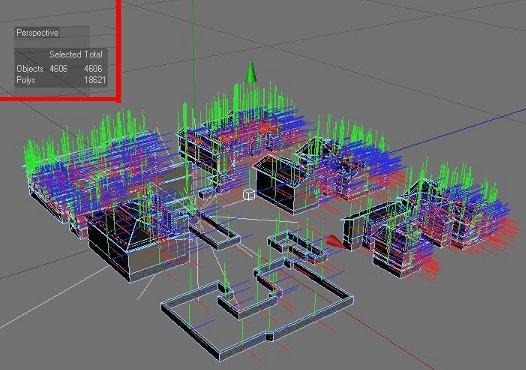The height and width of the screenshot is (370, 526).
Task: Click the selected objects count 4606
Action: [x=58, y=69]
